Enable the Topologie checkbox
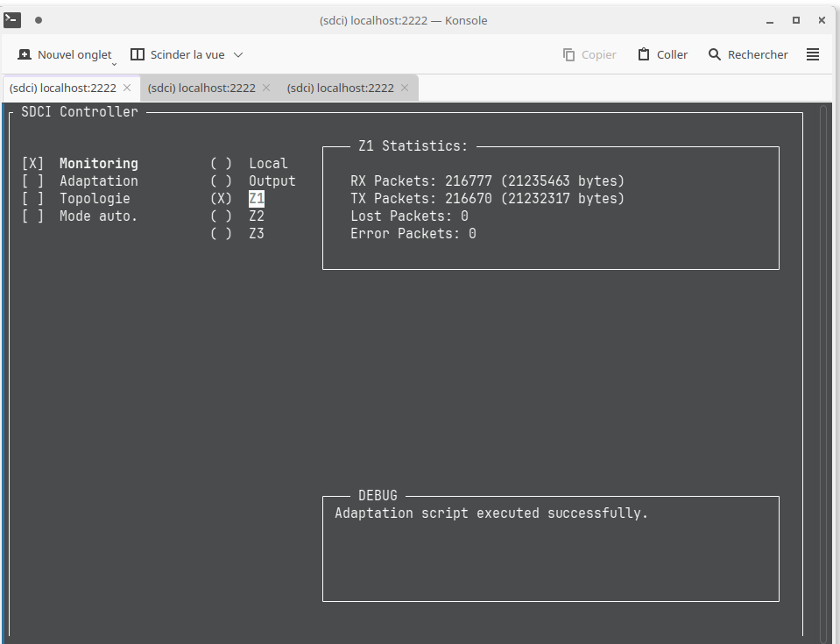Screen dimensions: 840x644 32,199
